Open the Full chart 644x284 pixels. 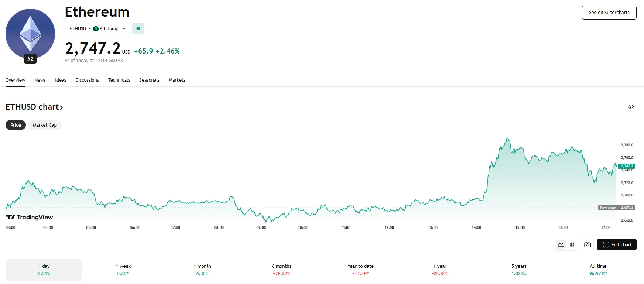(617, 244)
